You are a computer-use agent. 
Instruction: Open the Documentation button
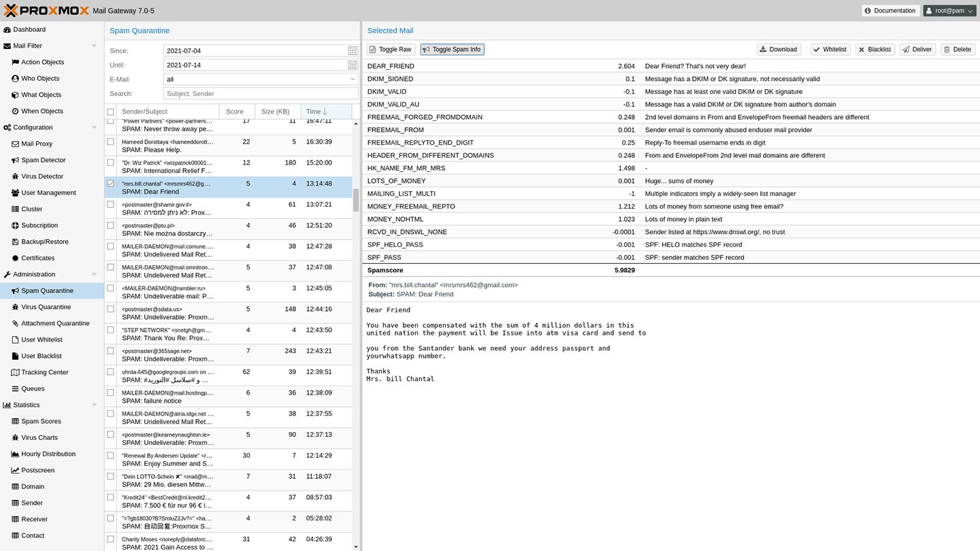coord(890,10)
